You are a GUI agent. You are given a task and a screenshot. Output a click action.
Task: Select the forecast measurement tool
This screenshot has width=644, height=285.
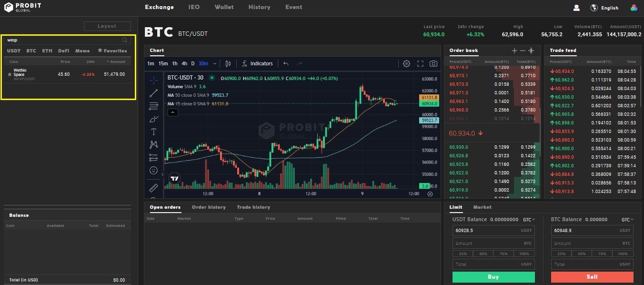click(153, 157)
